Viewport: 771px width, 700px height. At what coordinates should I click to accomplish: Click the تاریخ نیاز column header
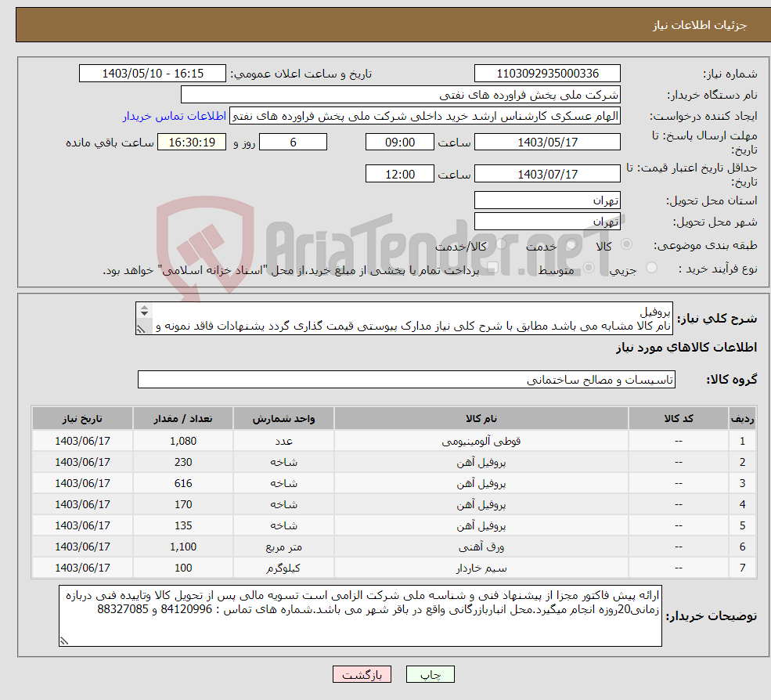point(82,419)
